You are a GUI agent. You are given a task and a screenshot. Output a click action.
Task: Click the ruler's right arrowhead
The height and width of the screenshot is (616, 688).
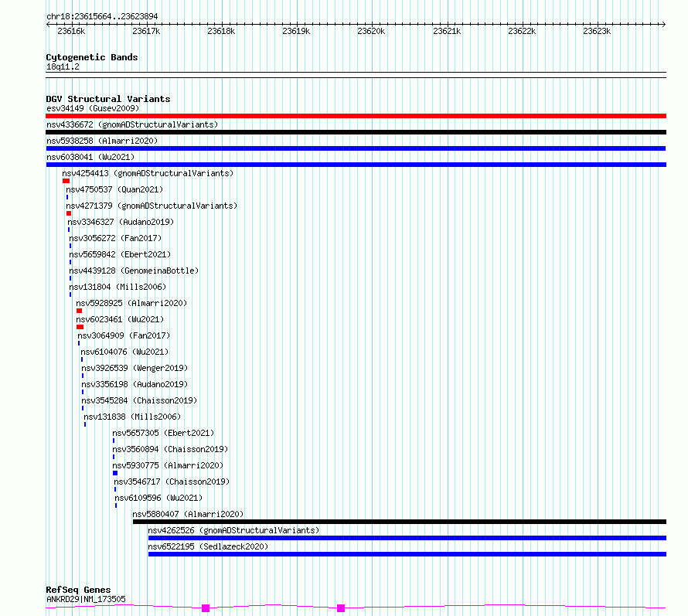664,24
